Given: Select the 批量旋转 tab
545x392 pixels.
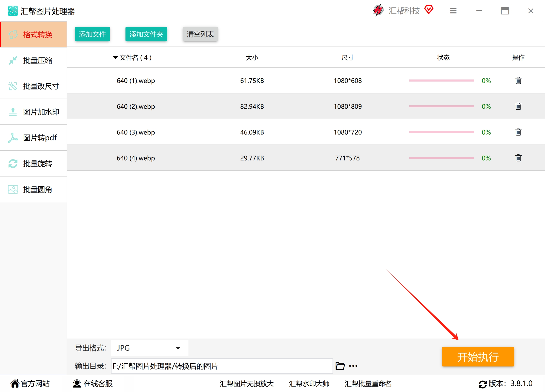Looking at the screenshot, I should [x=34, y=163].
